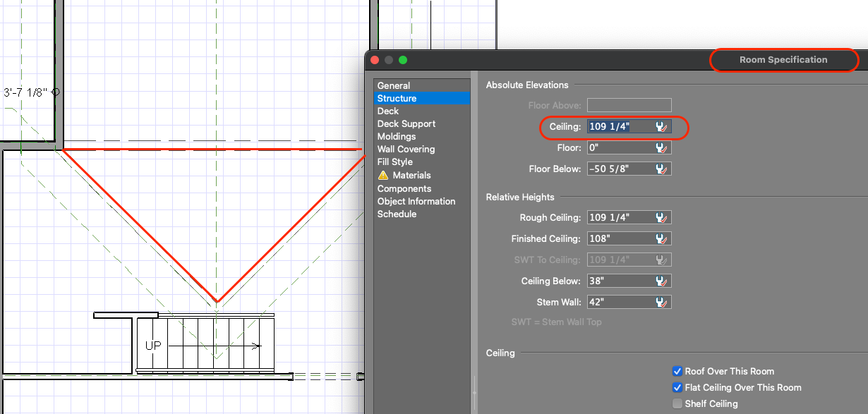
Task: Click the warning icon next to Materials
Action: pos(383,175)
